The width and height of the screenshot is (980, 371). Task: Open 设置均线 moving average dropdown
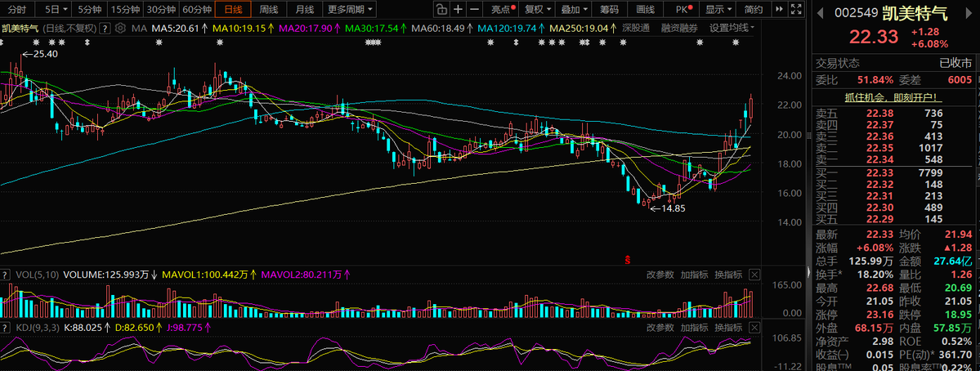tap(732, 28)
